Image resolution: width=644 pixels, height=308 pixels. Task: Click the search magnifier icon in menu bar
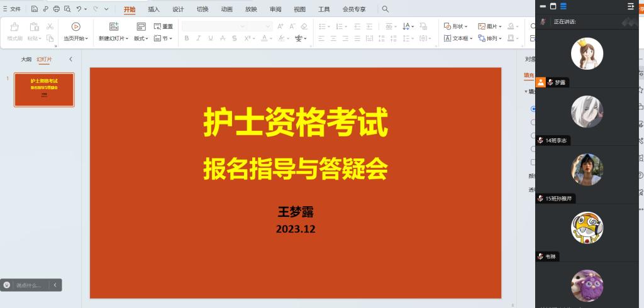386,9
